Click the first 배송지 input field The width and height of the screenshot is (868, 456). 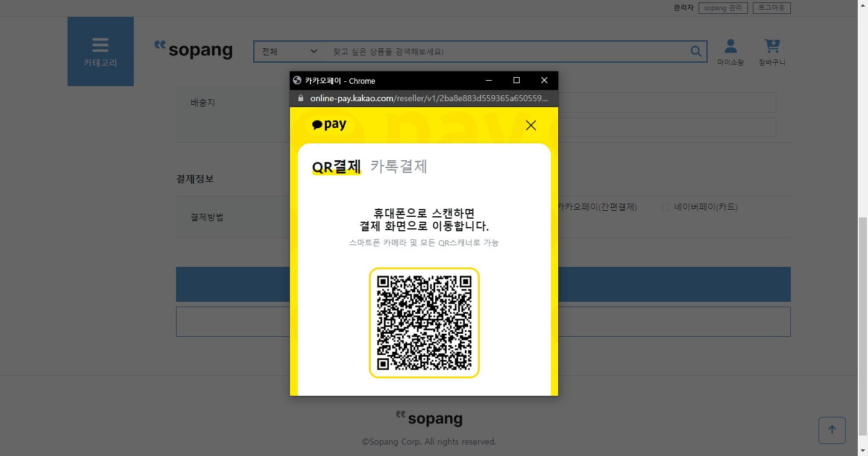click(667, 102)
